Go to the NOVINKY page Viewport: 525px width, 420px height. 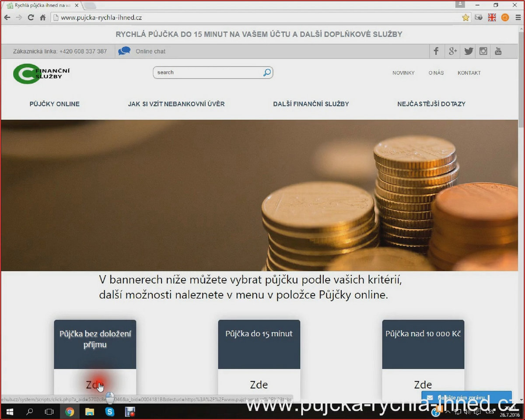(403, 73)
